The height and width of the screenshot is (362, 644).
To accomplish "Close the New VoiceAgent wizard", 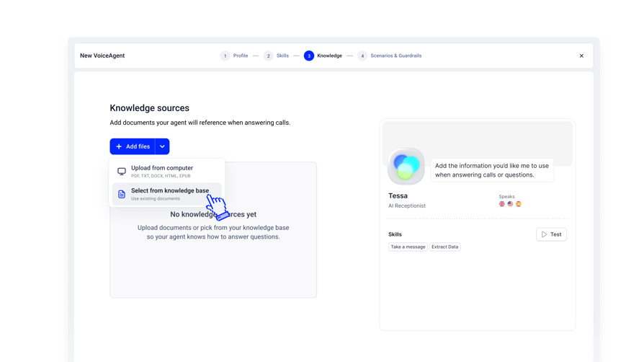I will [x=581, y=56].
